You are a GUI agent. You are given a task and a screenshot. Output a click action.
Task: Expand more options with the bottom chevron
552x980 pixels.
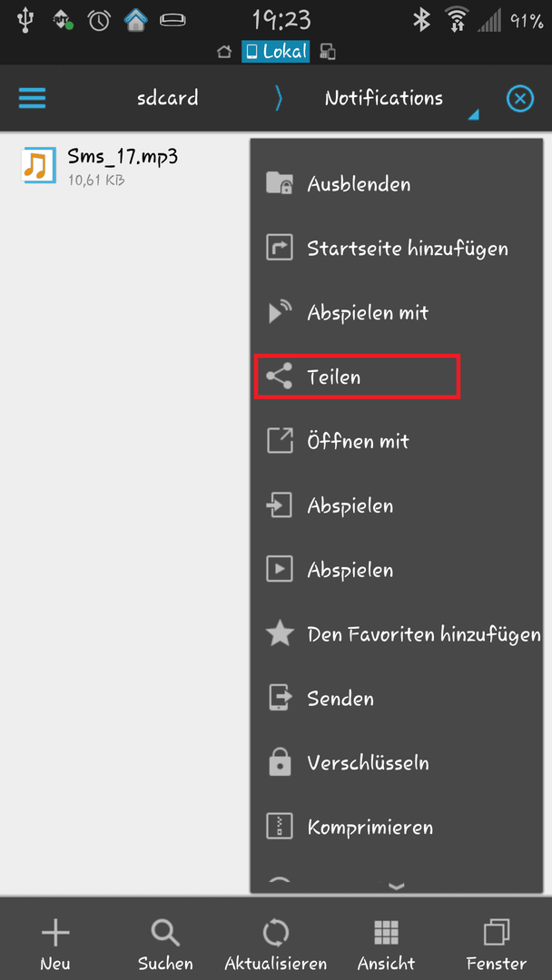(397, 886)
